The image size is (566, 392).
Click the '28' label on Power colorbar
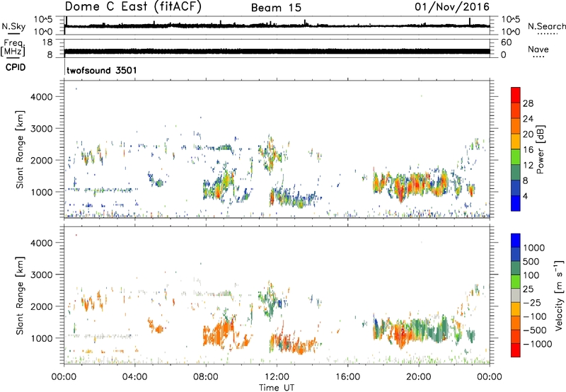click(528, 103)
